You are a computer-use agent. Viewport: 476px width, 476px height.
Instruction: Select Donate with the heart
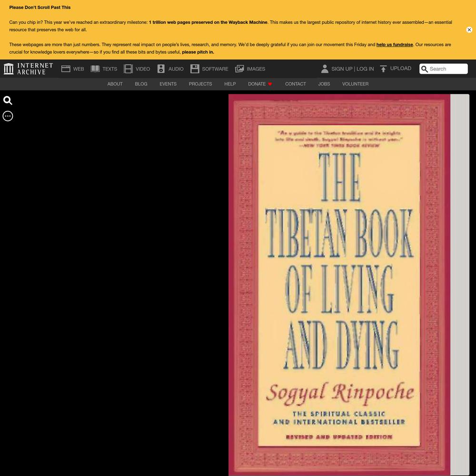coord(260,84)
